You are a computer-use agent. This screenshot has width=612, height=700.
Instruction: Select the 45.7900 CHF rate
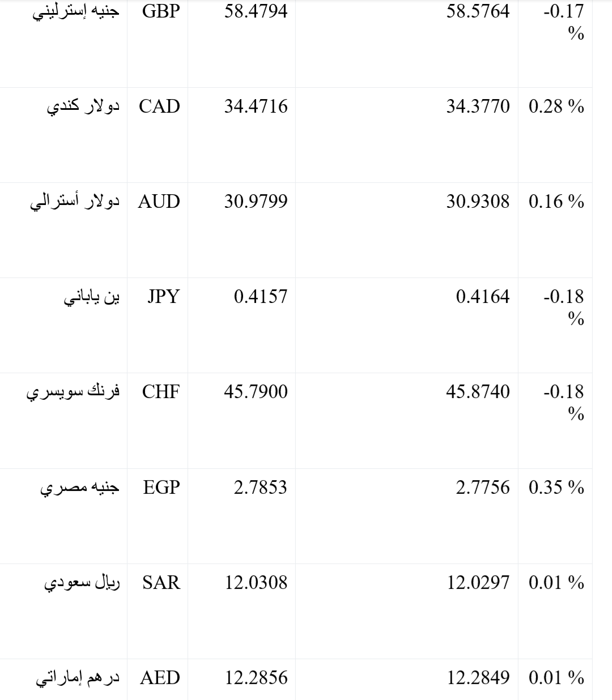[256, 392]
